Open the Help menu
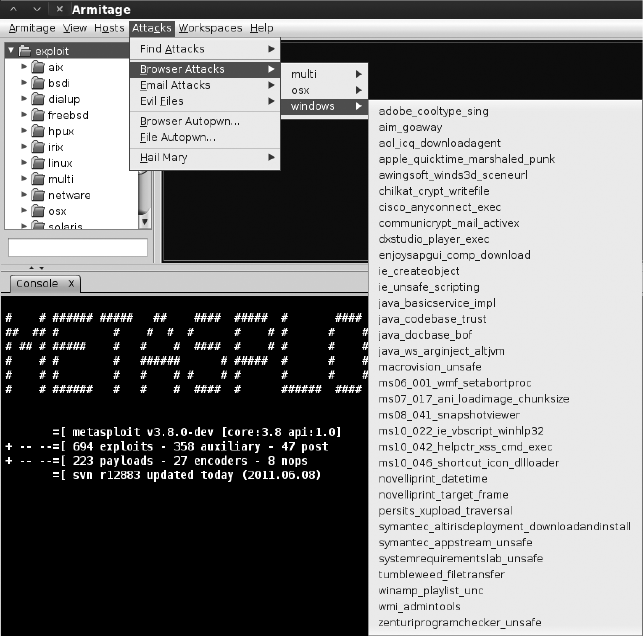This screenshot has width=643, height=636. click(x=262, y=28)
